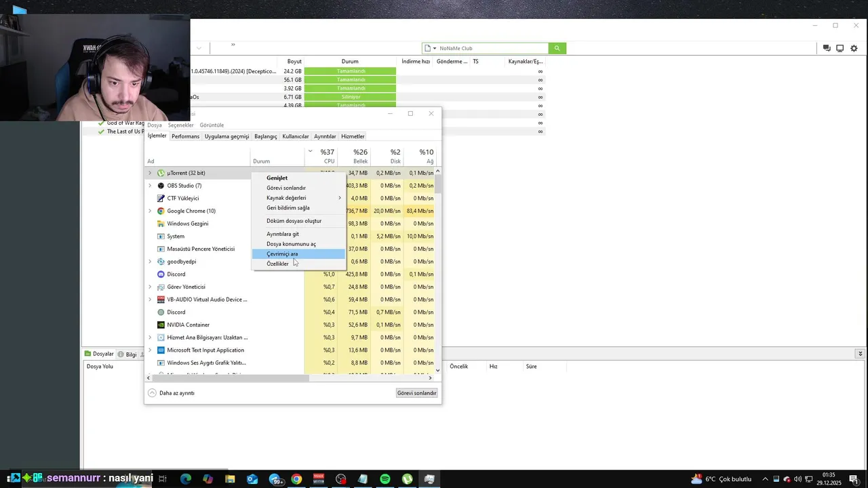Expand the Görev Yöneticisi process group
The height and width of the screenshot is (488, 868).
[x=150, y=287]
